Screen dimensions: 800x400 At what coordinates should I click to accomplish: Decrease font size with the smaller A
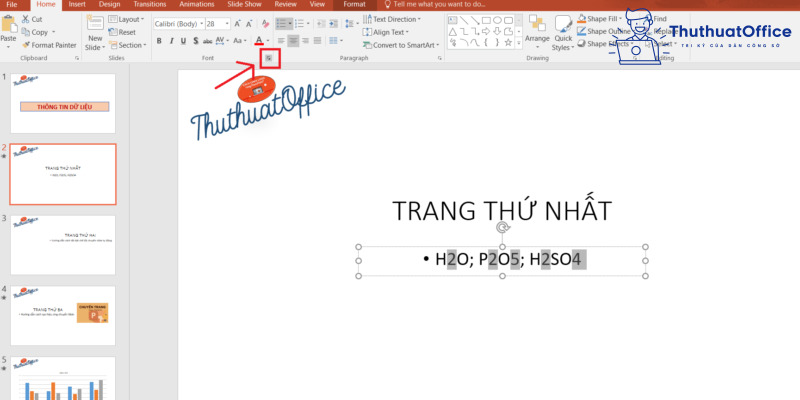pyautogui.click(x=249, y=24)
